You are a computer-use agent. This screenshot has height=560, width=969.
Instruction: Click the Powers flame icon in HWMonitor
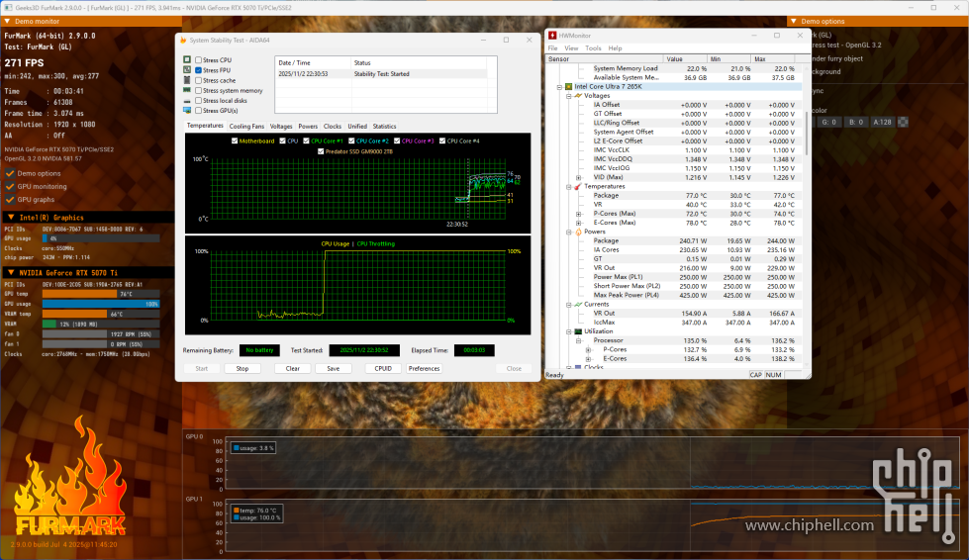point(578,232)
